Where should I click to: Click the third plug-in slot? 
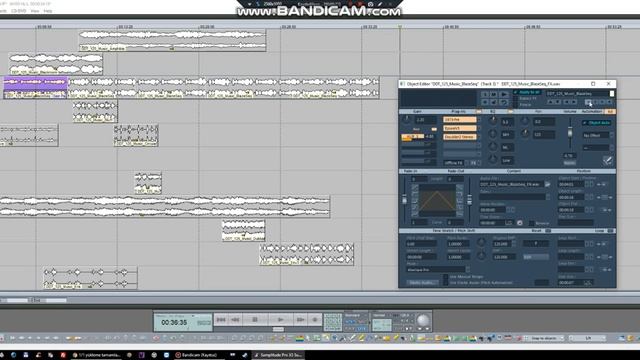pos(460,137)
